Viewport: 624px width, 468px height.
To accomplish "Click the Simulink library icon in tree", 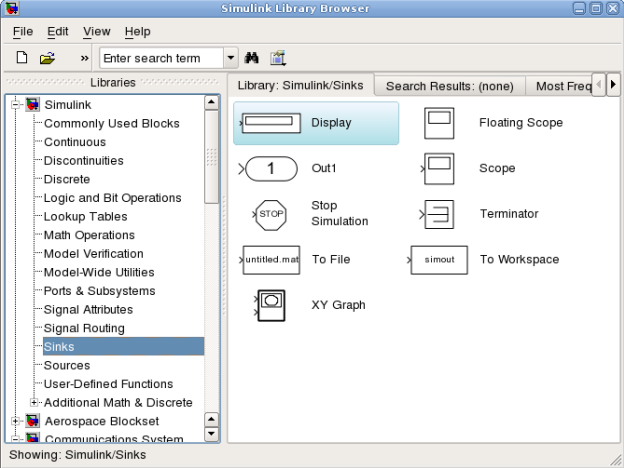I will click(x=33, y=105).
